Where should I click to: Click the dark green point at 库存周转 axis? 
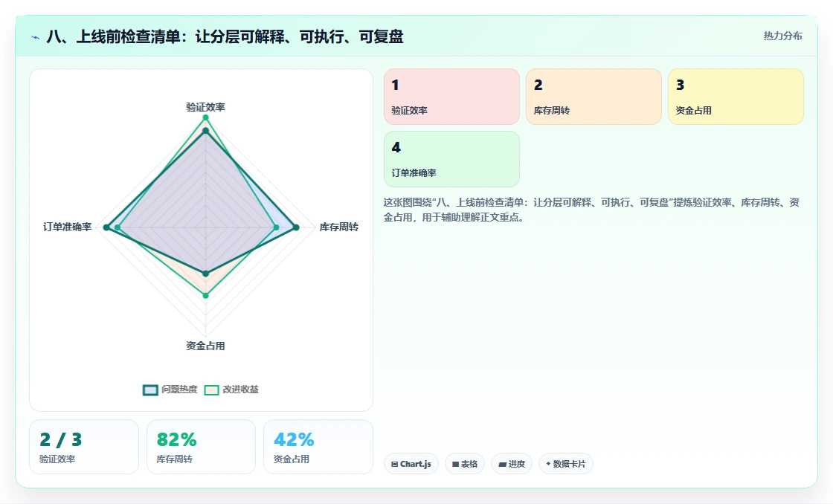[x=297, y=227]
